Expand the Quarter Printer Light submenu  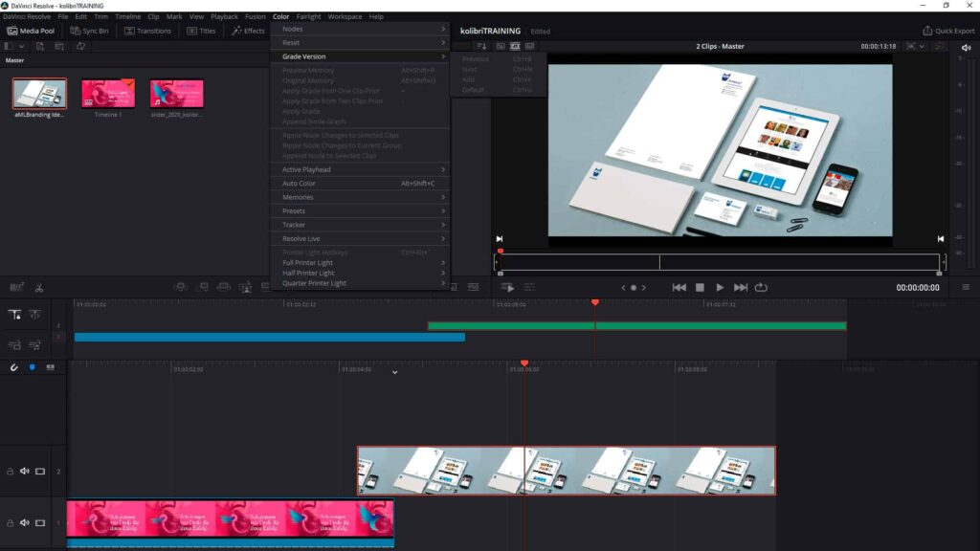[x=360, y=283]
